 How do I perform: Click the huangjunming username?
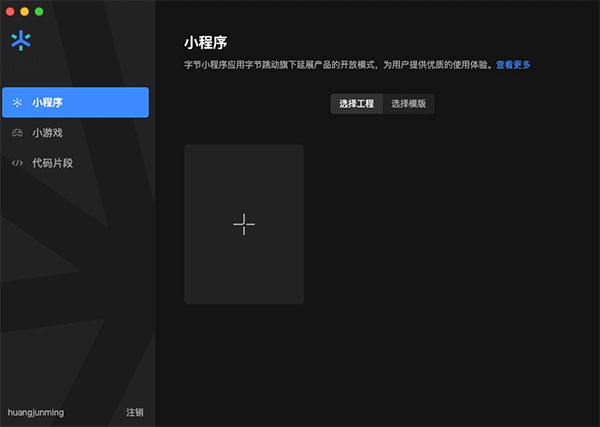coord(36,412)
